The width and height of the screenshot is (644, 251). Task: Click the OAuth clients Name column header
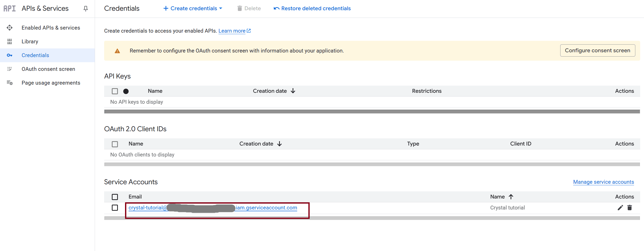pos(136,144)
